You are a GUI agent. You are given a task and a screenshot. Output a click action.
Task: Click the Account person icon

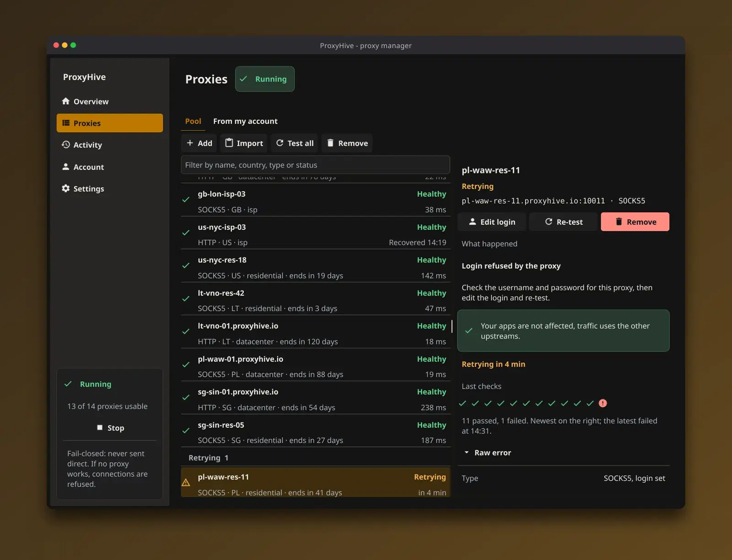click(66, 167)
